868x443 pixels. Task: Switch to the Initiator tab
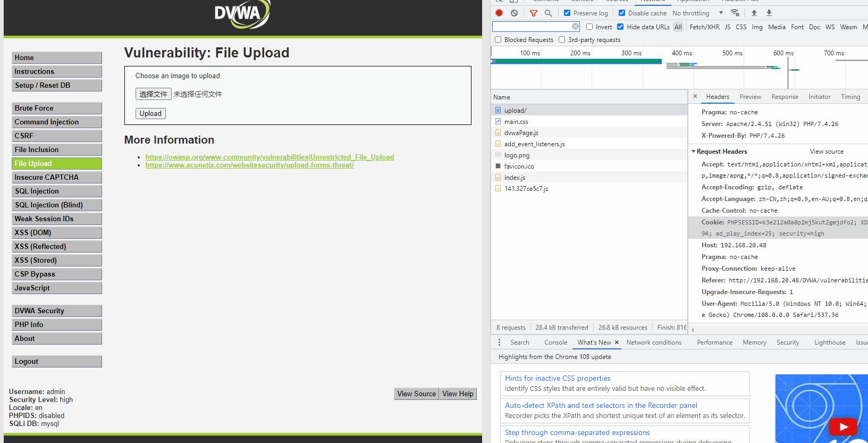(x=820, y=97)
